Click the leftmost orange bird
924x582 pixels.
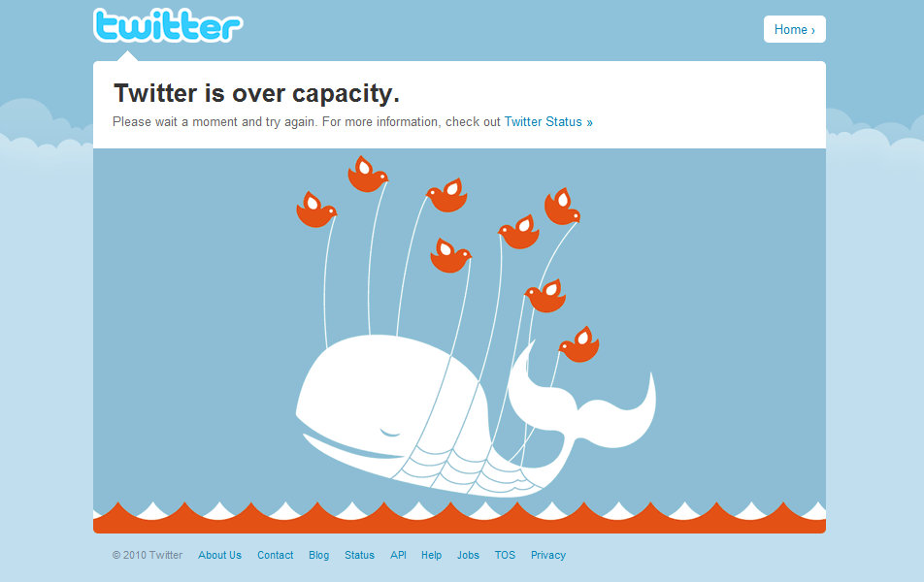click(316, 210)
